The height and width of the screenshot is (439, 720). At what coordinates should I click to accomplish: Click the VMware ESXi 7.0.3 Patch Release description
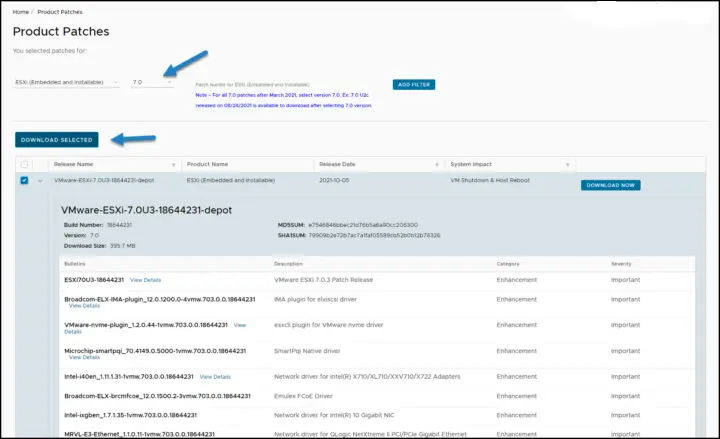pos(323,280)
